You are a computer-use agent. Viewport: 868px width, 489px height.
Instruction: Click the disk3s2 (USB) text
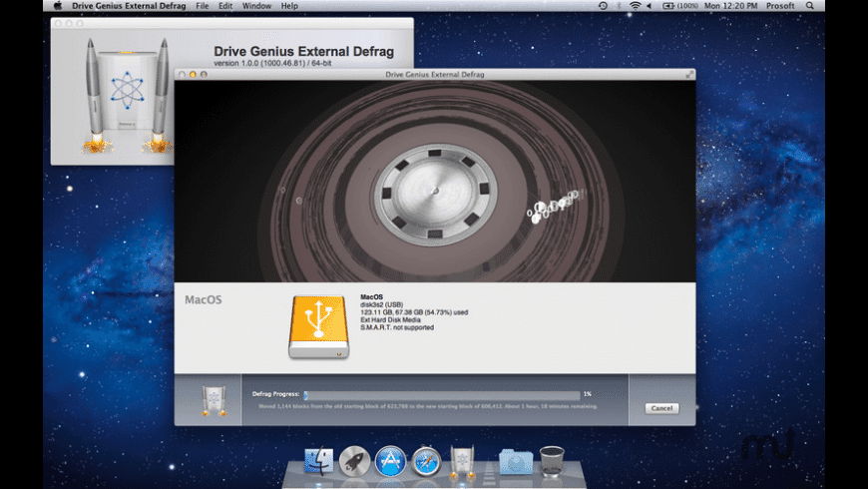(381, 304)
